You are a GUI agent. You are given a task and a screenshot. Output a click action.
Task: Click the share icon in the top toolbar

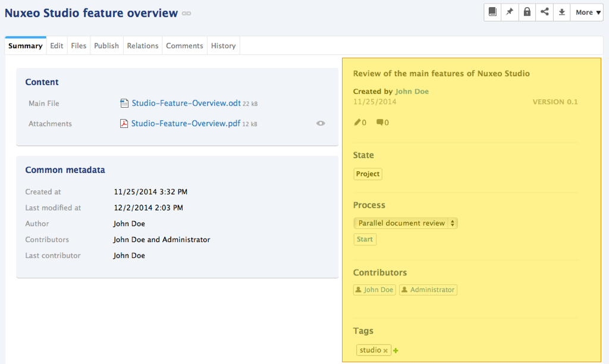pyautogui.click(x=545, y=12)
